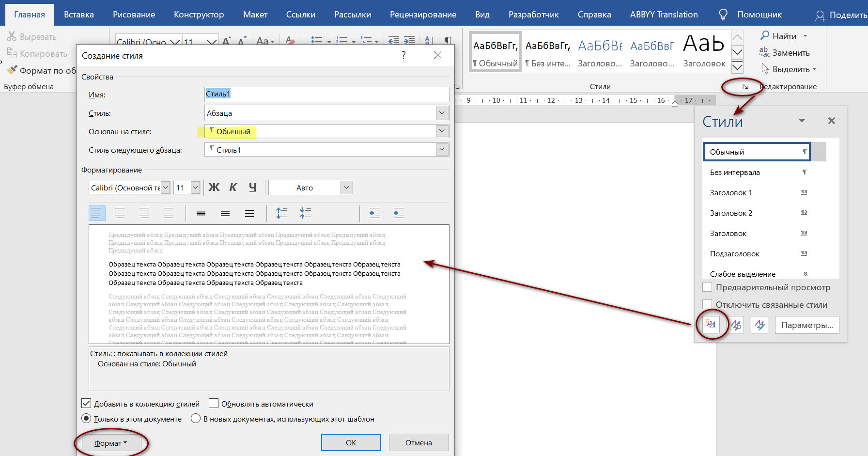Select center alignment in the style dialog
Image resolution: width=868 pixels, height=456 pixels.
click(120, 213)
